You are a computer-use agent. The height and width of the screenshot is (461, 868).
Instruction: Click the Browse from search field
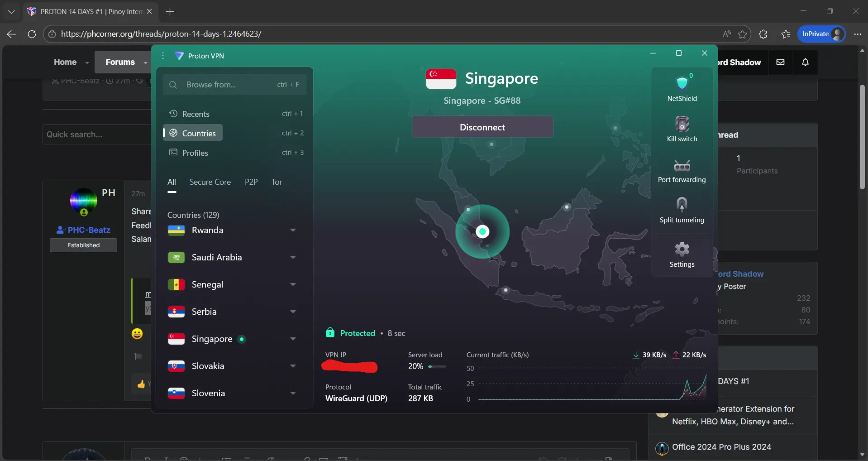(234, 85)
